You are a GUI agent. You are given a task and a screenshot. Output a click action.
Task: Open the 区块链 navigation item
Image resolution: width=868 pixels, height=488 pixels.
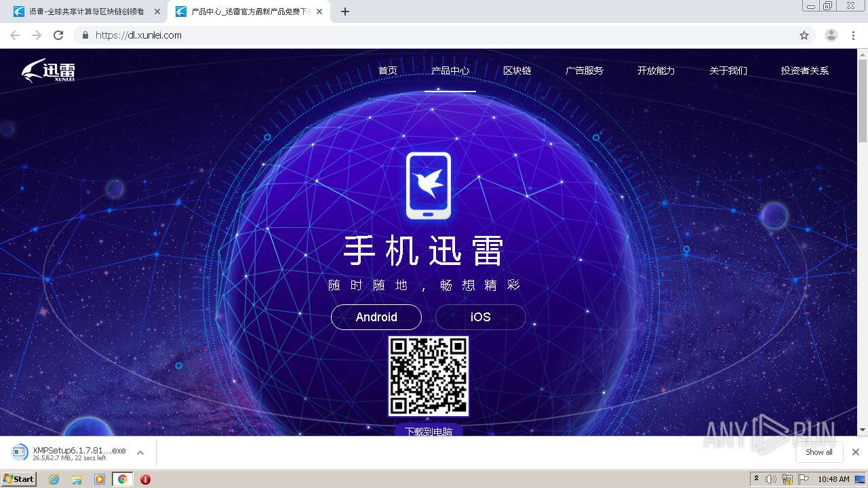tap(517, 70)
